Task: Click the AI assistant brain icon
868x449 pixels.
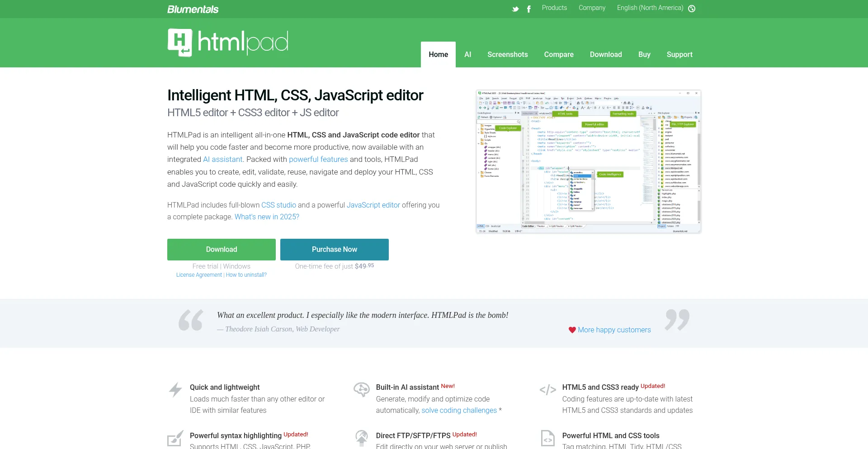Action: point(362,389)
